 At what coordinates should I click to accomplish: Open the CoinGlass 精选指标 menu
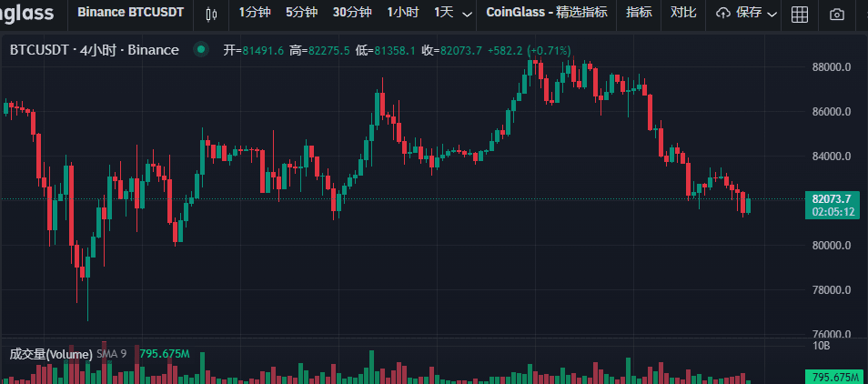tap(547, 13)
